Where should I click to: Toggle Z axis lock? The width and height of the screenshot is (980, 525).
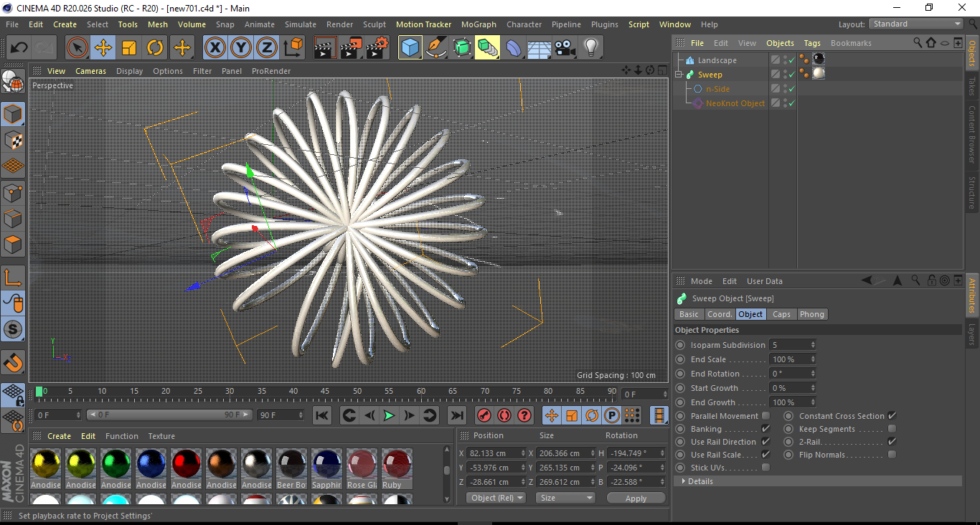tap(267, 48)
